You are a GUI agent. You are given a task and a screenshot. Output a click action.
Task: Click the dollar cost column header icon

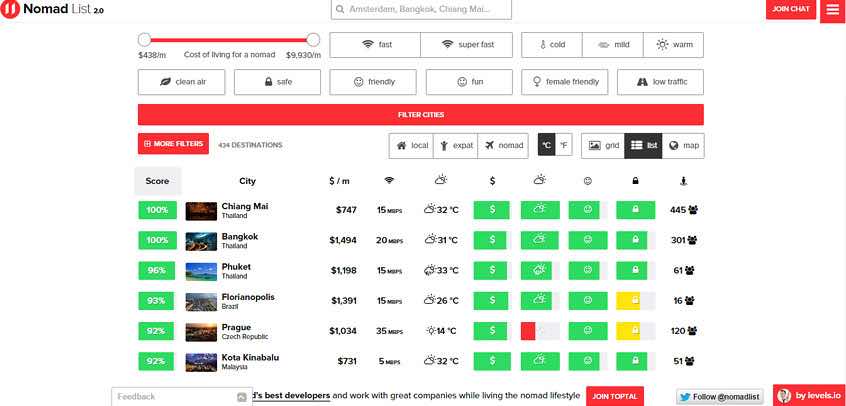(491, 181)
